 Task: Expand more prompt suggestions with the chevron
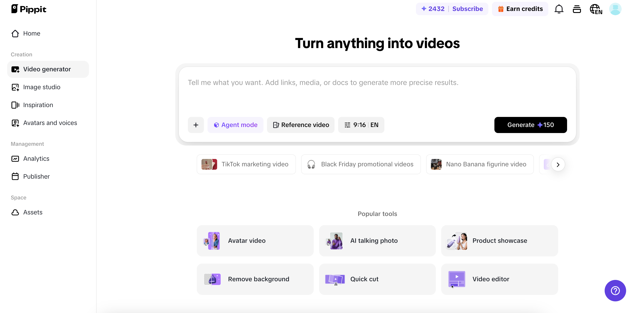click(558, 164)
